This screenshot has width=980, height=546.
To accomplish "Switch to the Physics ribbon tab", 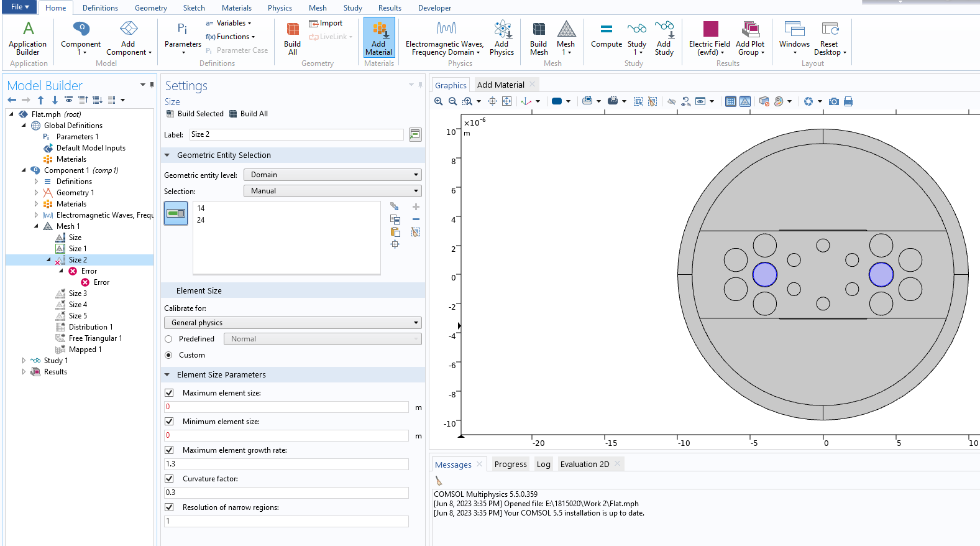I will click(280, 8).
